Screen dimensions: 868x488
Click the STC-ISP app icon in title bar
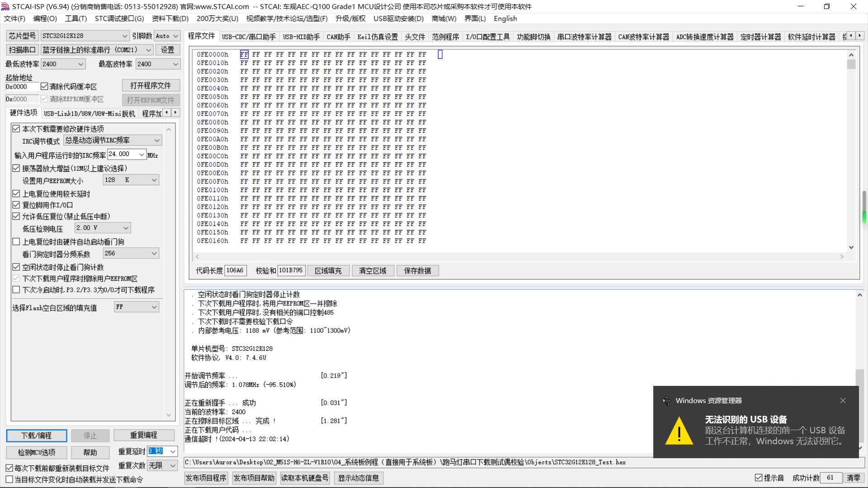[x=5, y=6]
